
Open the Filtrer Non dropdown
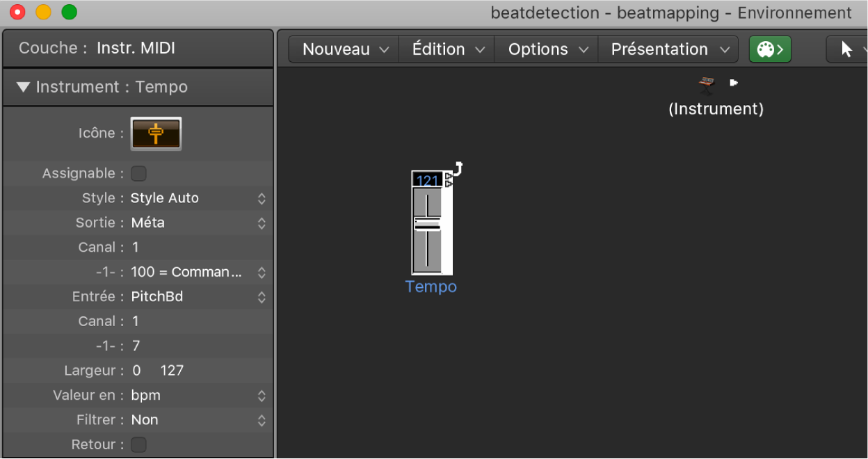pyautogui.click(x=198, y=420)
